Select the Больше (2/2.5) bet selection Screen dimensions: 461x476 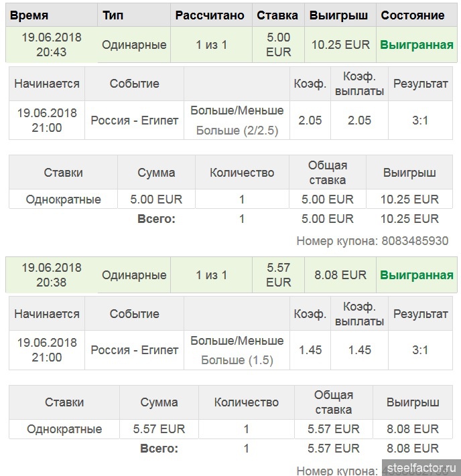(x=237, y=131)
